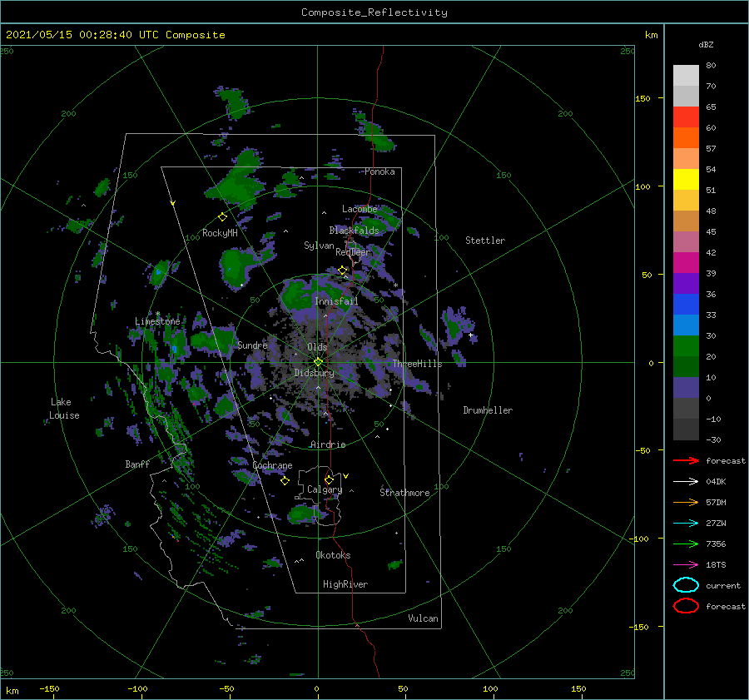
Task: Click the Lacombe city label
Action: 360,209
